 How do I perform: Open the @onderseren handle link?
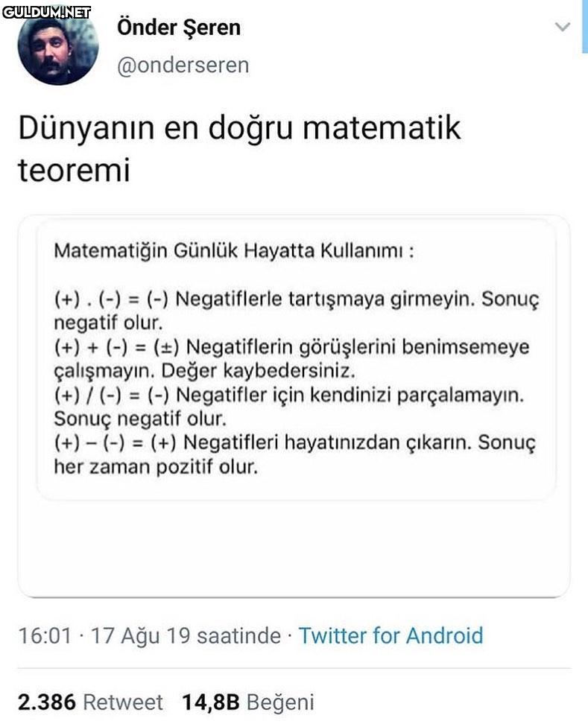[x=183, y=65]
